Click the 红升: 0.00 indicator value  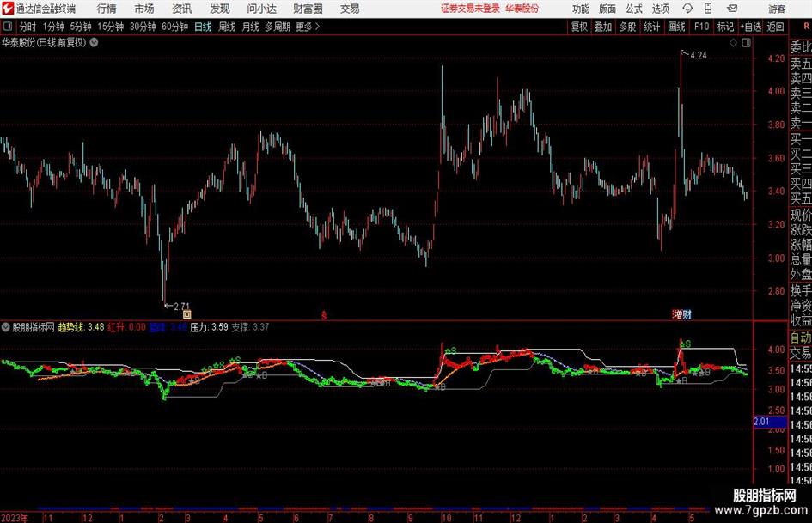126,327
